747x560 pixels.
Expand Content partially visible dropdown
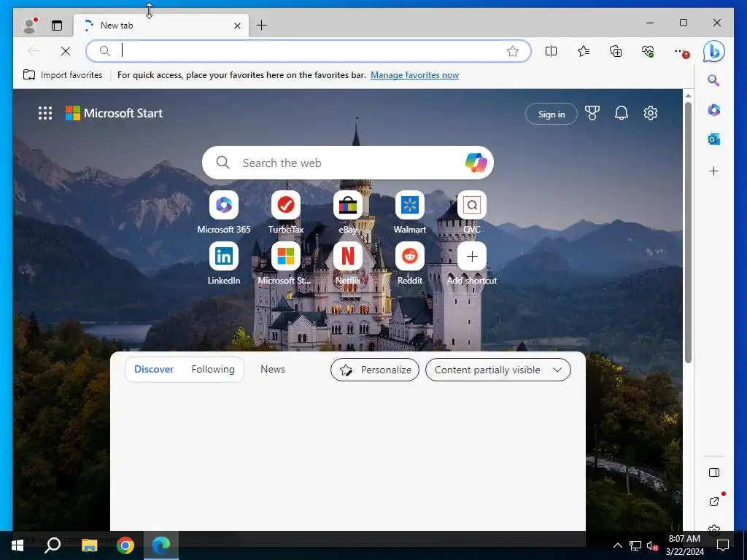click(x=498, y=370)
